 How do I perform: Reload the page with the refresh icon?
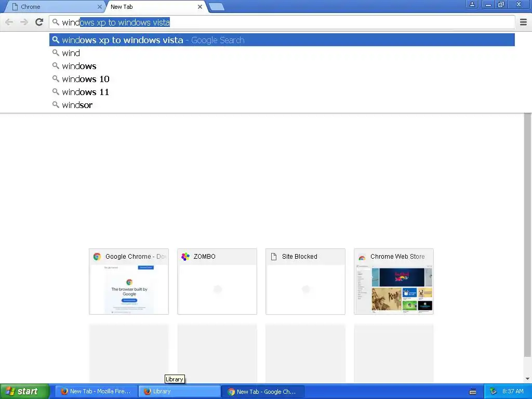pos(39,22)
